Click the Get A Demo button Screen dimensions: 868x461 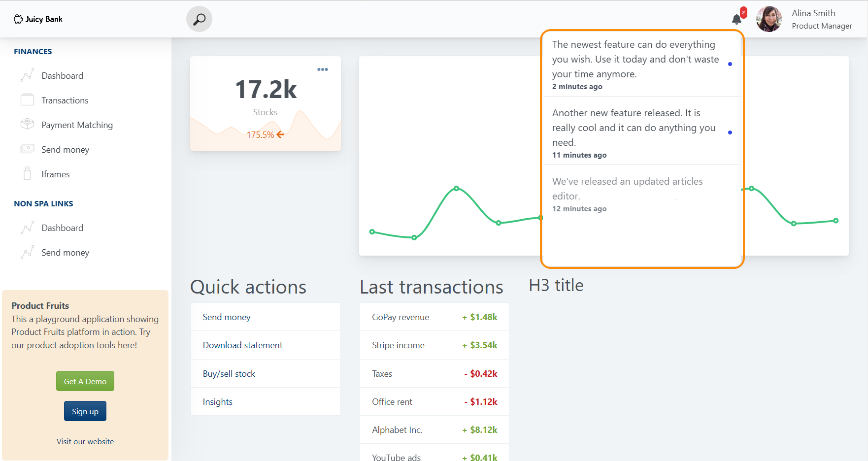(x=85, y=381)
